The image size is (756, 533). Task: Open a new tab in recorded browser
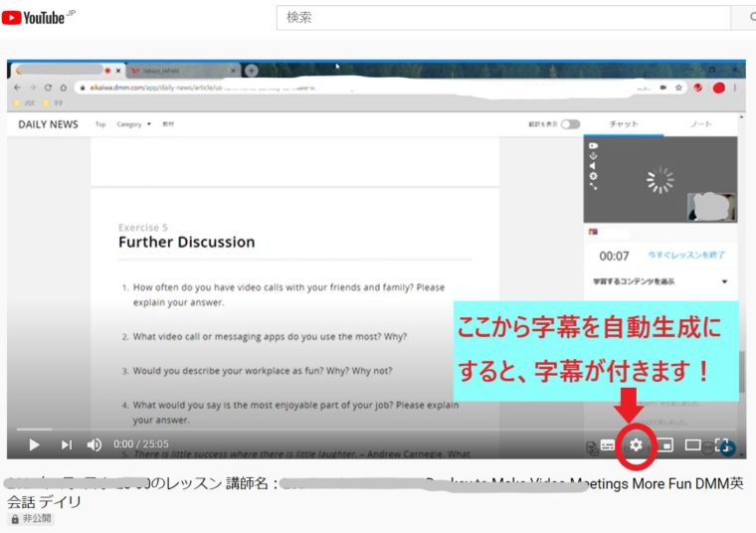click(x=252, y=71)
